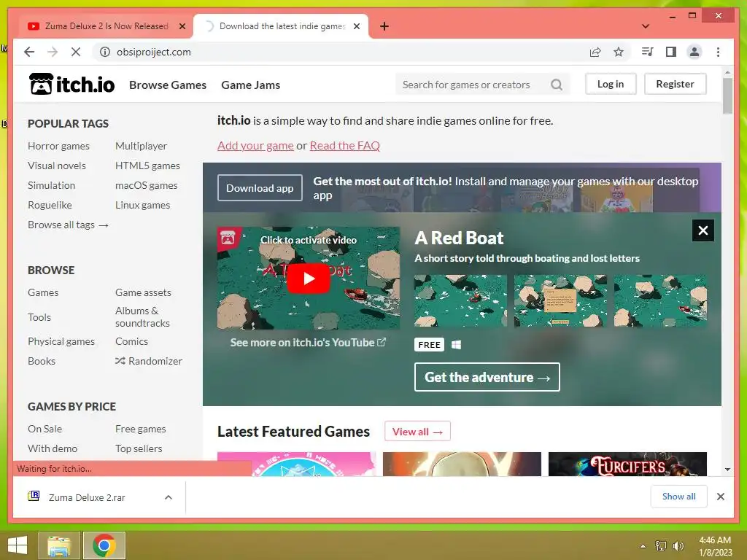Open the Game assets category
This screenshot has width=747, height=560.
point(143,292)
